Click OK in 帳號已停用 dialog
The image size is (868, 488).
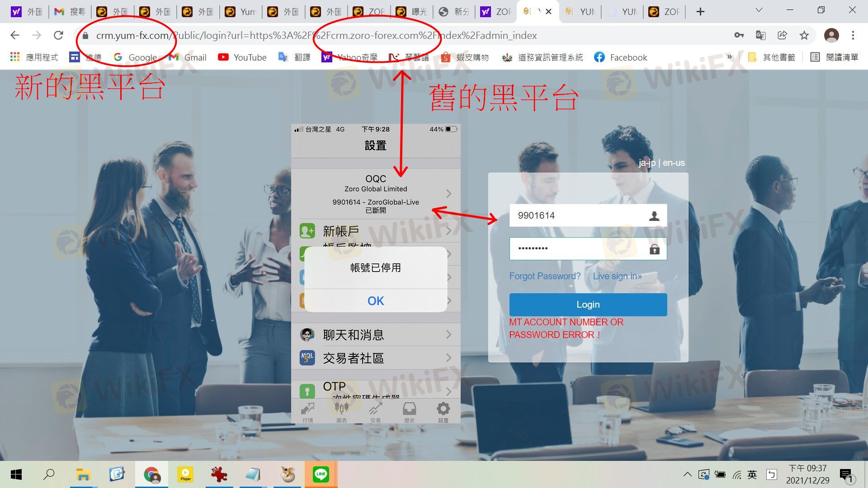pos(376,301)
